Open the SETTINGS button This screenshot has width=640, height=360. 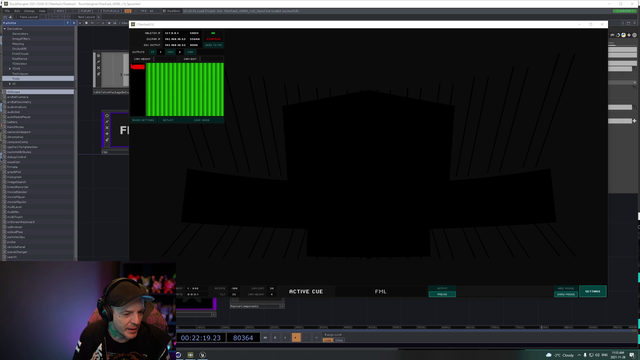(593, 291)
